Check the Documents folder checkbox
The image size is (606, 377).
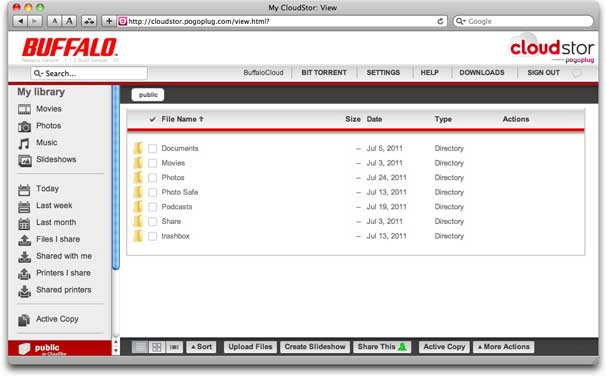pos(153,148)
